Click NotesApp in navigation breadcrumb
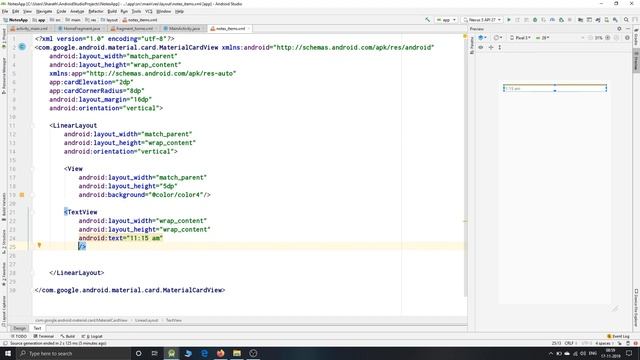Viewport: 640px width, 360px height. (16, 20)
